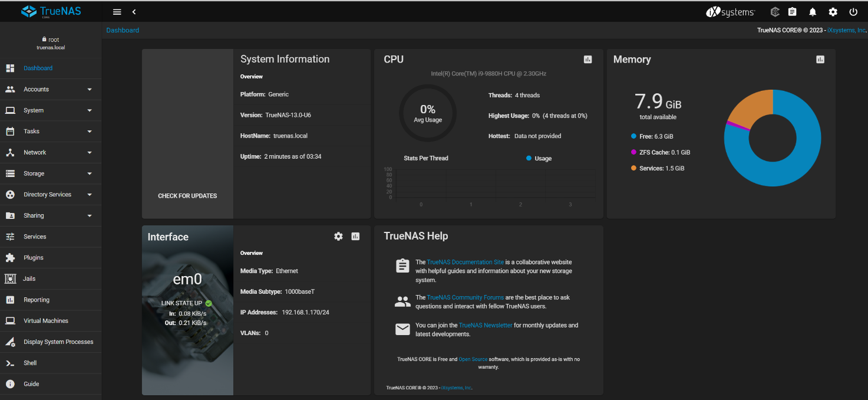Click the CPU average usage gauge
This screenshot has width=868, height=400.
click(427, 113)
